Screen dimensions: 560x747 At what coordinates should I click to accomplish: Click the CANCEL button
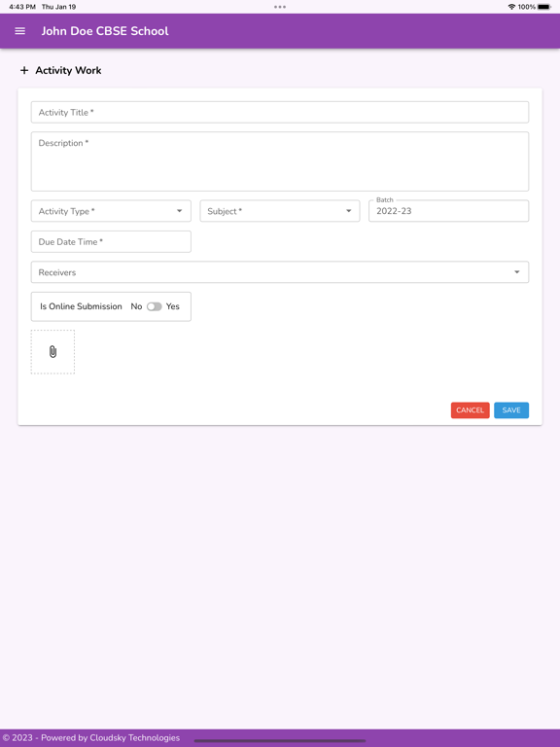470,410
